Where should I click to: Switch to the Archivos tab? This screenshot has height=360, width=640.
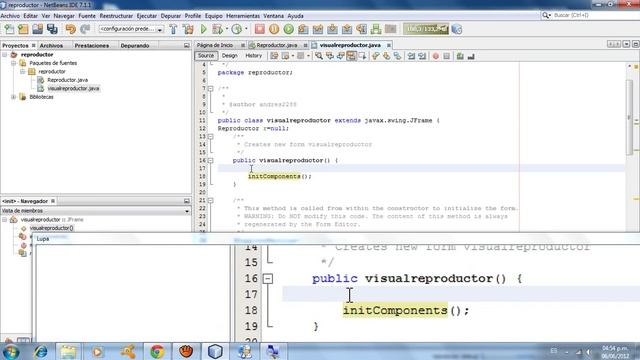click(x=51, y=46)
